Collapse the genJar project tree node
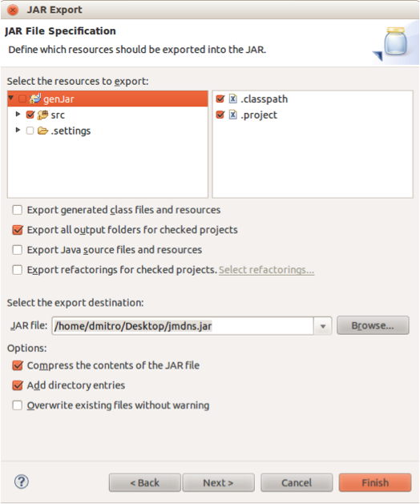 (x=11, y=98)
